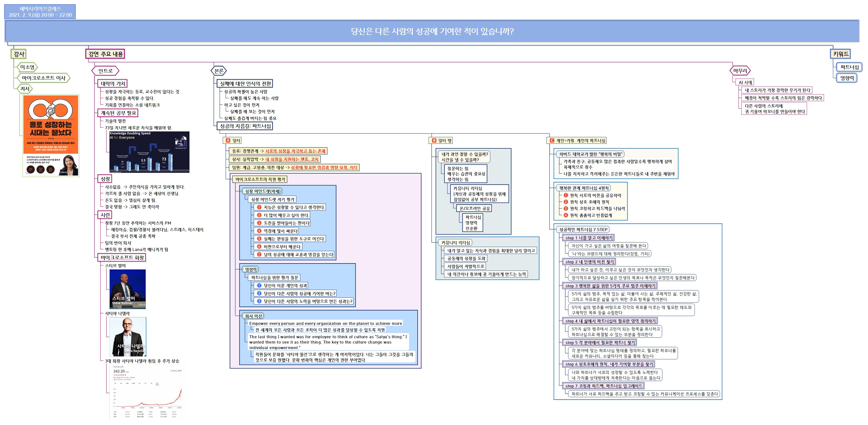The image size is (868, 425).
Task: Click the Satya Nadella photo
Action: coord(128,337)
